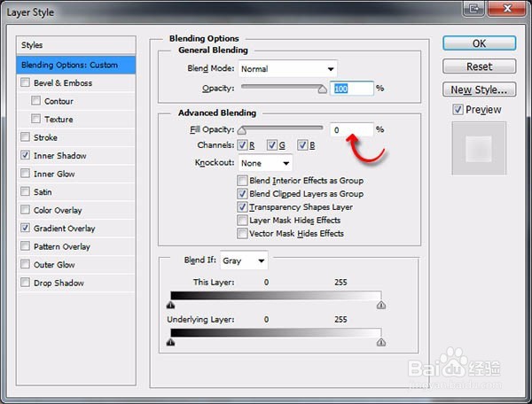Screen dimensions: 532x404
Task: Enable the Texture checkbox
Action: pyautogui.click(x=35, y=119)
